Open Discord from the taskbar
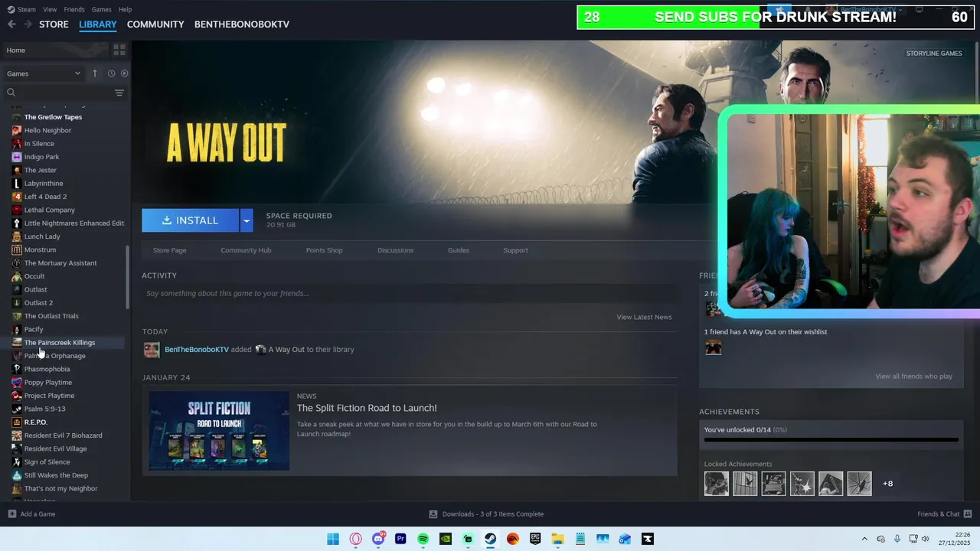 pos(378,539)
